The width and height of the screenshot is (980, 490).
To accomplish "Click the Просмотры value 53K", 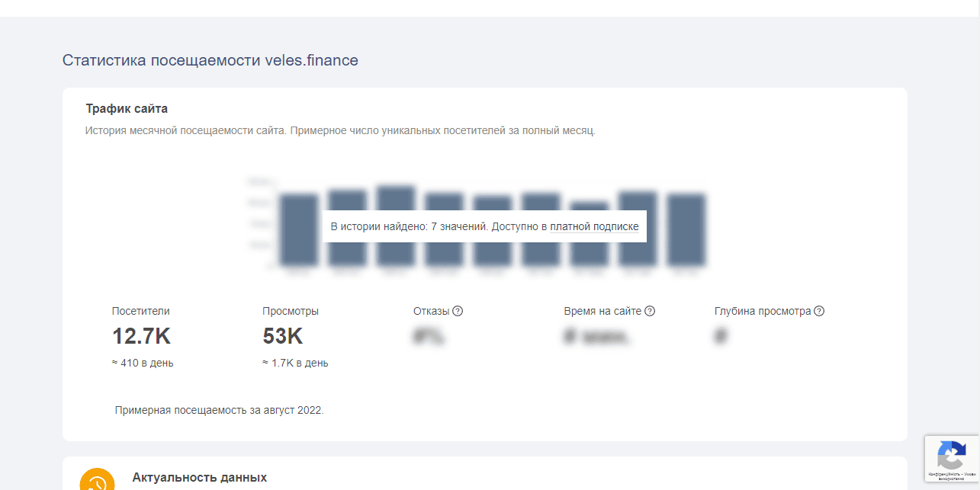I will (x=282, y=336).
